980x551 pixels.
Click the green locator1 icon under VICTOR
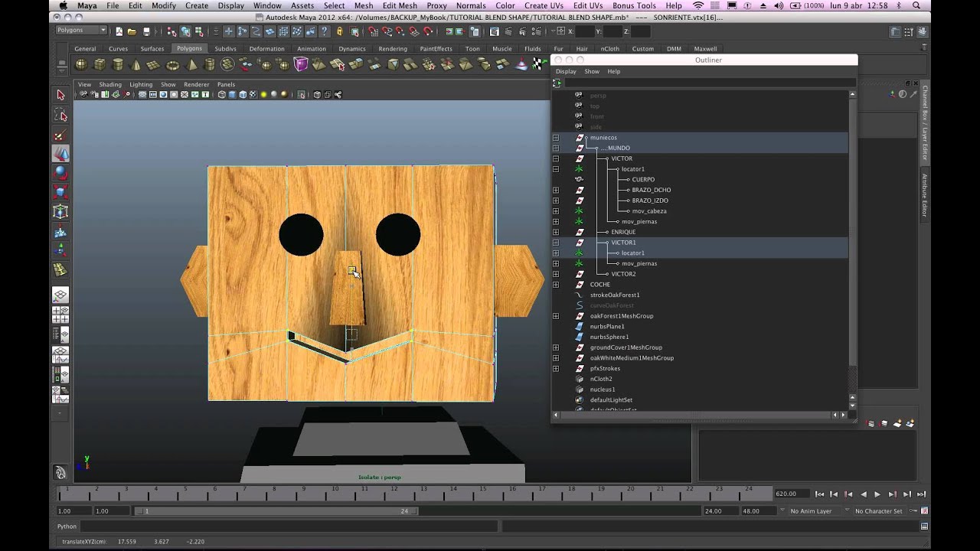580,169
